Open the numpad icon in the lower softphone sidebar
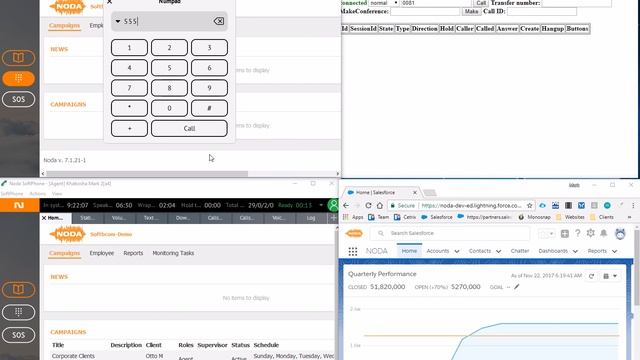This screenshot has height=360, width=640. tap(18, 312)
